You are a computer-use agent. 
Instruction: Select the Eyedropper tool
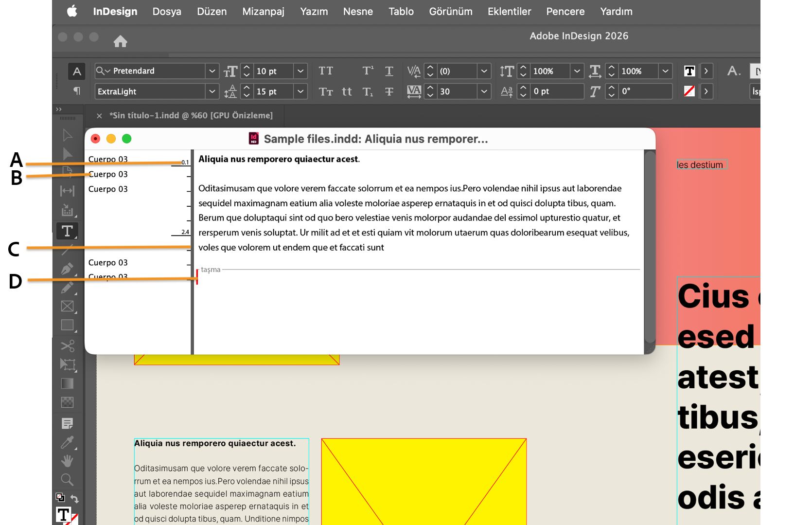point(68,442)
